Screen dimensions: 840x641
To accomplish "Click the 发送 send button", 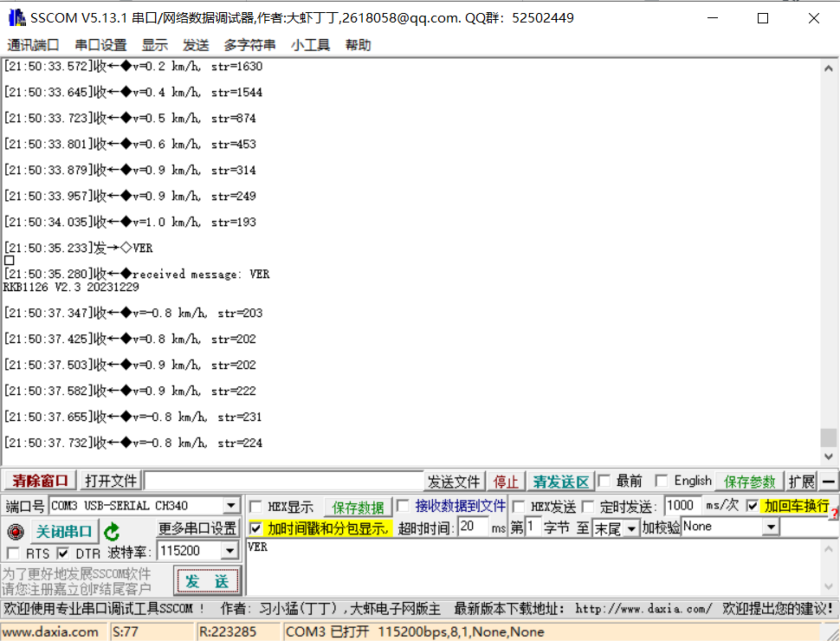I will [x=207, y=580].
